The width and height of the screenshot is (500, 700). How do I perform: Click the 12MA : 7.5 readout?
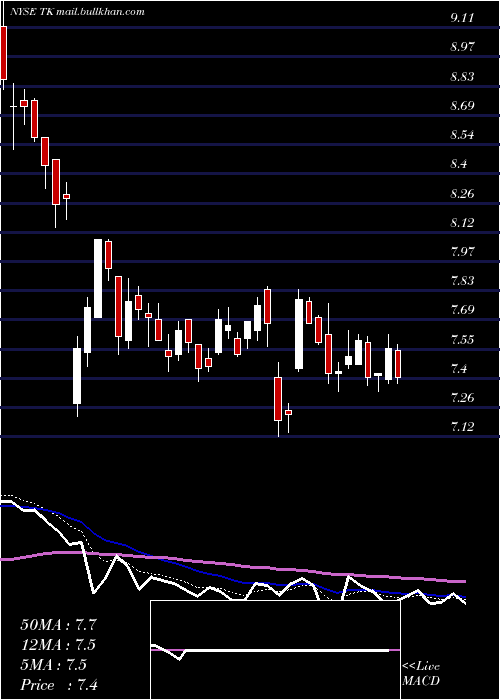59,645
